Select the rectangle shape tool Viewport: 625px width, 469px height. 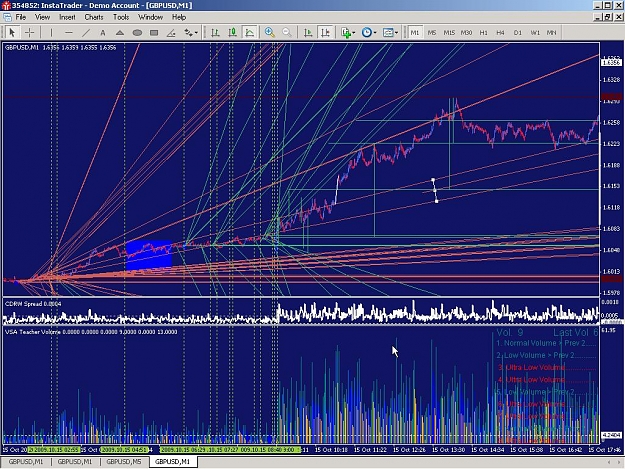[154, 33]
